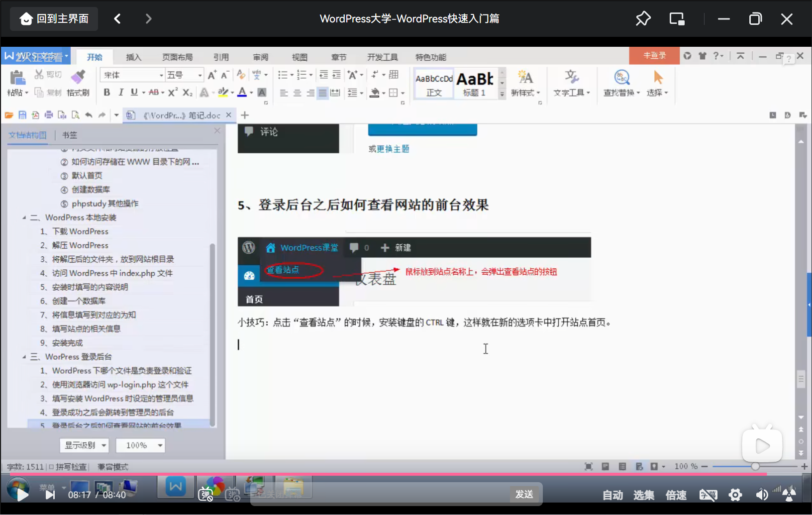
Task: Click decrease indent icon
Action: pos(323,75)
